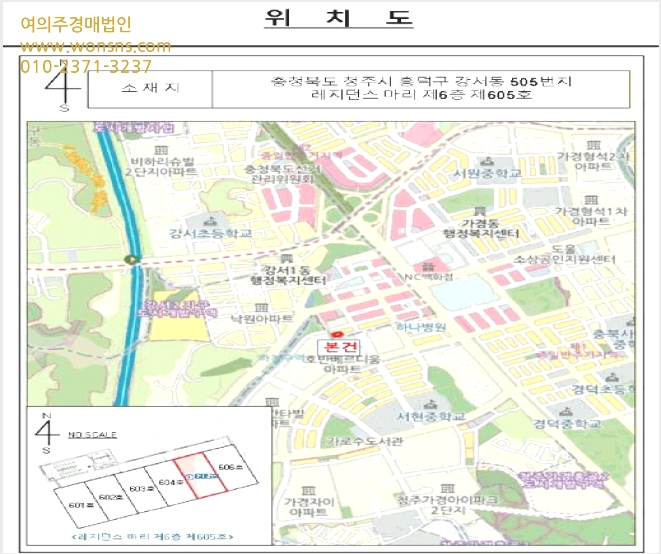661x554 pixels.
Task: Select red-outlined unit 605호 in floor plan
Action: (x=202, y=475)
